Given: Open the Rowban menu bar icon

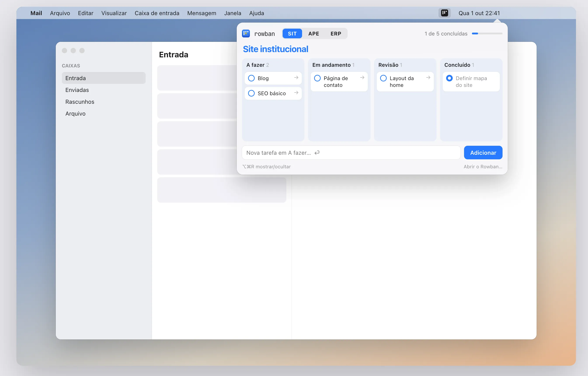Looking at the screenshot, I should point(444,13).
